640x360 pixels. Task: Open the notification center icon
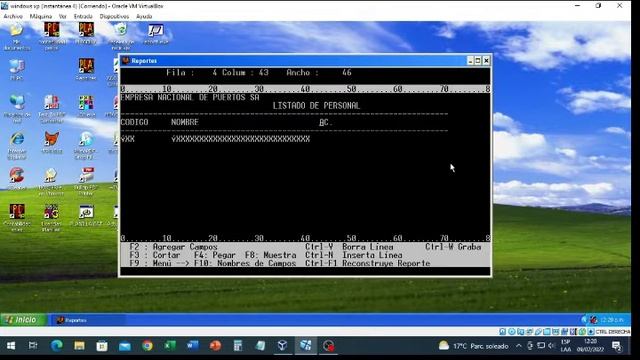pyautogui.click(x=617, y=346)
